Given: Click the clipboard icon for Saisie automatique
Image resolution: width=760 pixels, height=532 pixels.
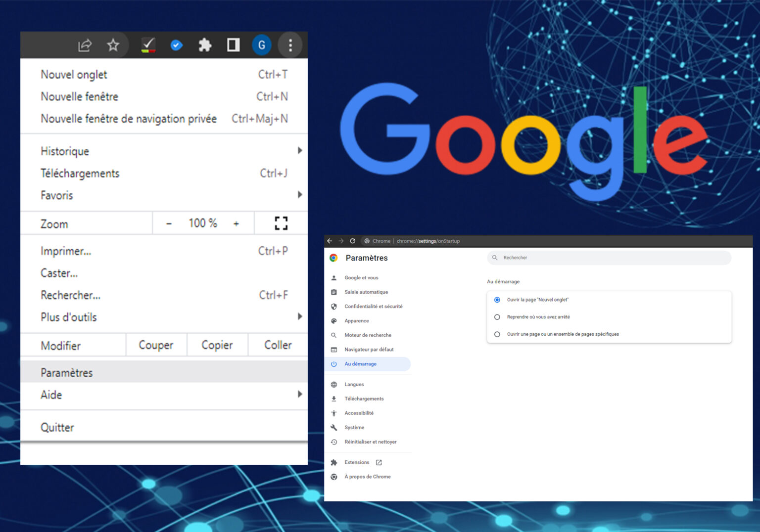Looking at the screenshot, I should click(x=334, y=292).
